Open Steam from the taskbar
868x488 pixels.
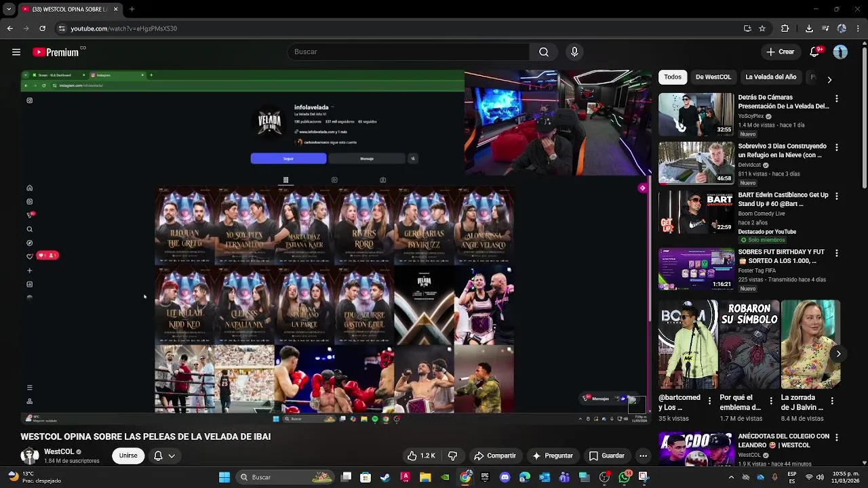tap(385, 477)
